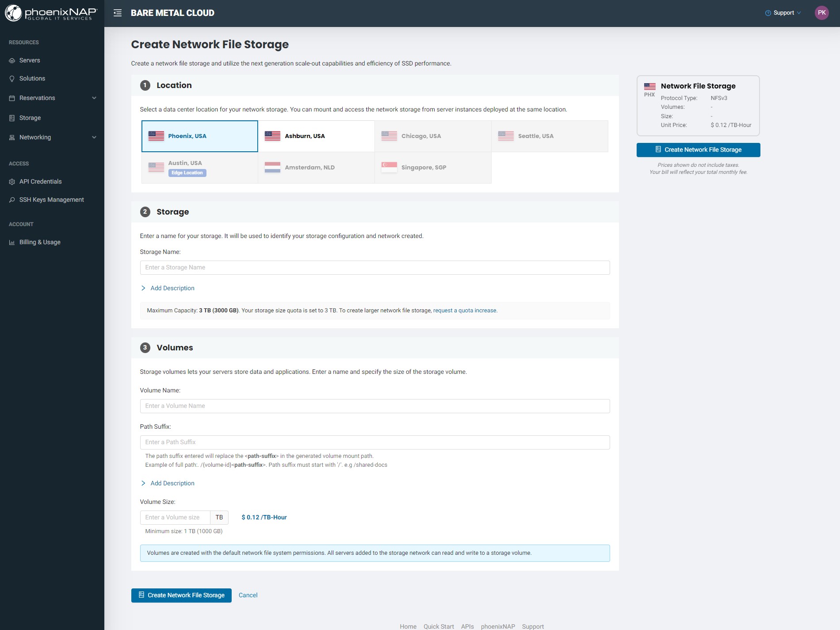Click the Reservations calendar icon
The height and width of the screenshot is (630, 840).
pyautogui.click(x=12, y=98)
